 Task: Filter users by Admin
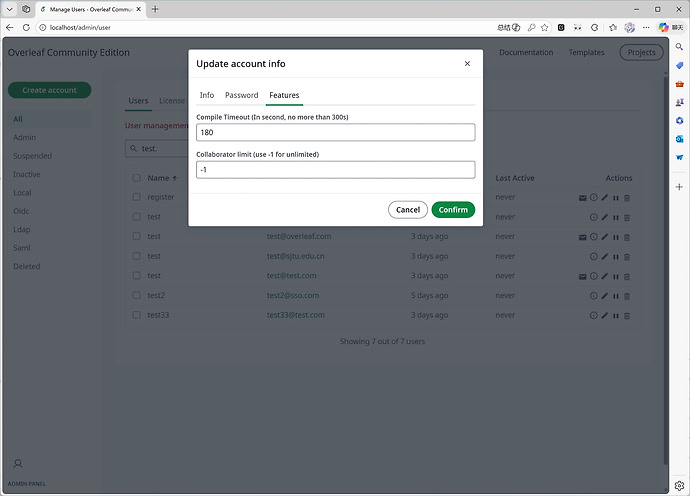(25, 138)
